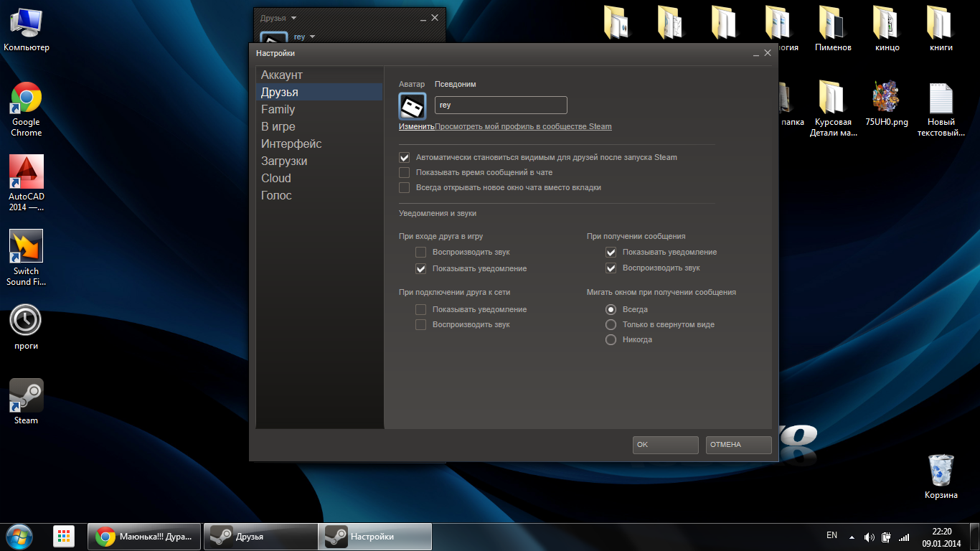Click the Изменить avatar link
The height and width of the screenshot is (551, 980).
(x=417, y=126)
